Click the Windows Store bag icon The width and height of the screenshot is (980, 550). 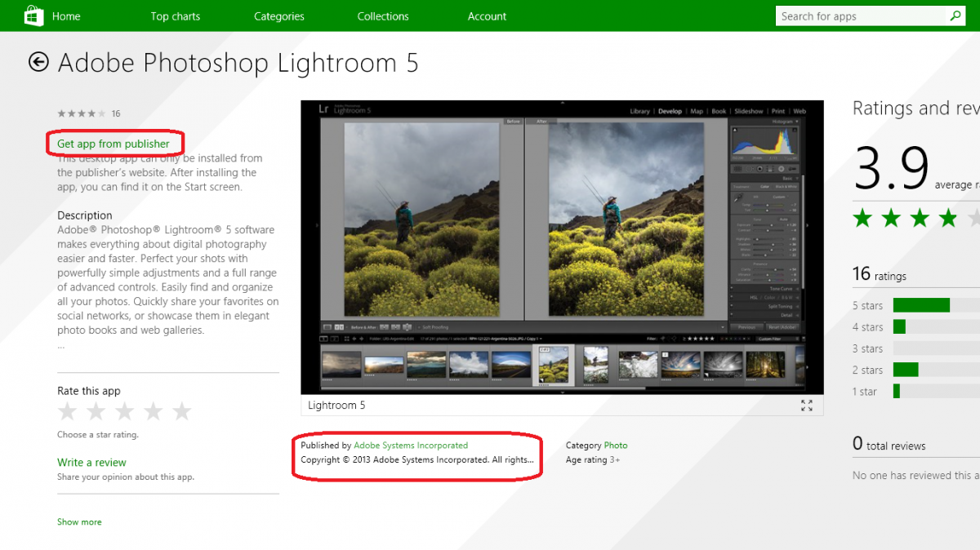pyautogui.click(x=33, y=16)
